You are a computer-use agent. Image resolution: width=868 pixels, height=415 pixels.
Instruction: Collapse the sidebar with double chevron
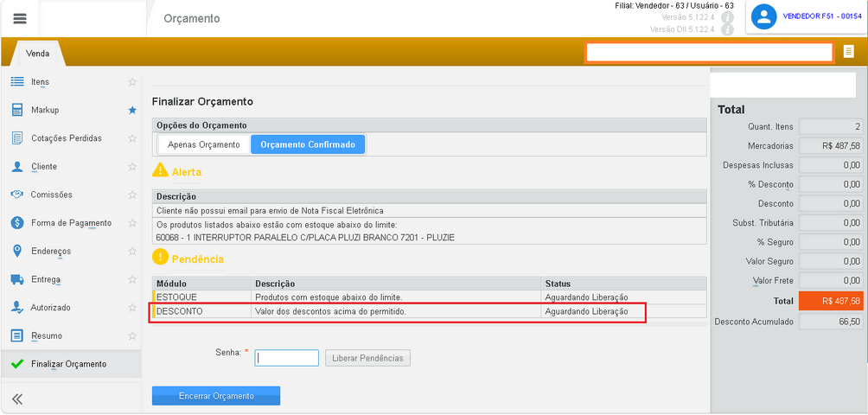coord(17,399)
